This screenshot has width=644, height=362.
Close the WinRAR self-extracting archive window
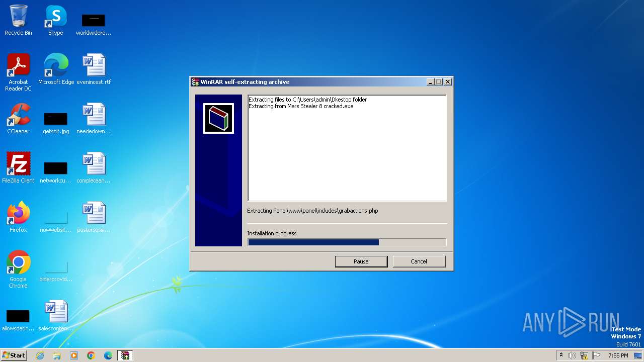pos(448,82)
